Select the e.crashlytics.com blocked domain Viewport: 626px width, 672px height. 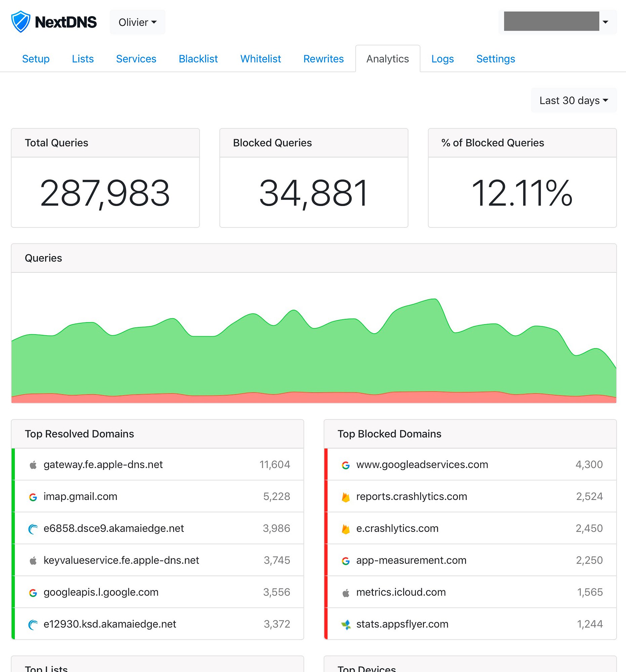[x=397, y=528]
